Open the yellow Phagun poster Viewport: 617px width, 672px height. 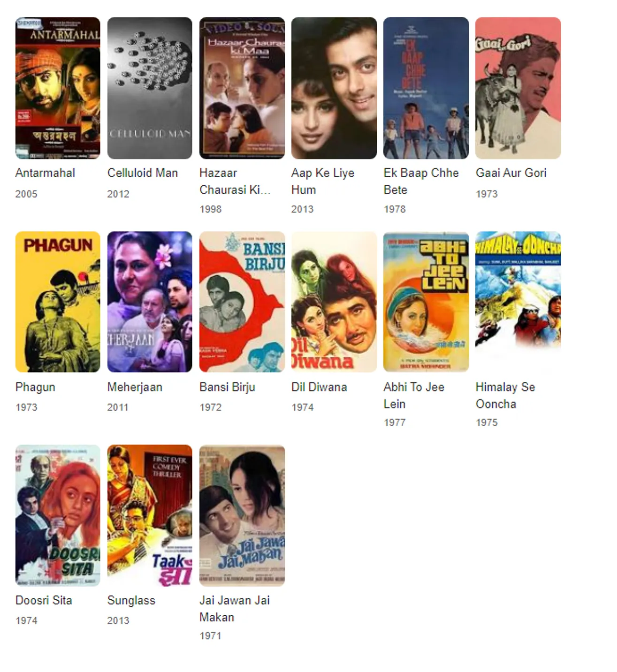coord(58,302)
